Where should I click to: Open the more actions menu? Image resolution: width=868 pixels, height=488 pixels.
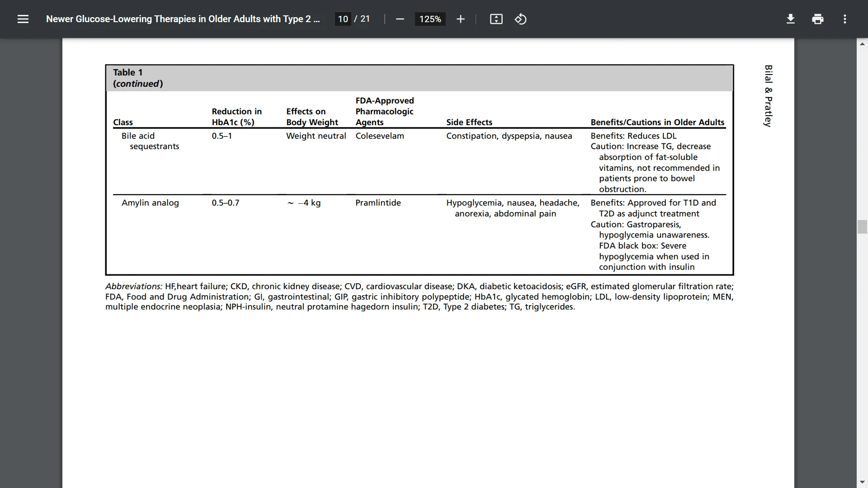pyautogui.click(x=844, y=19)
